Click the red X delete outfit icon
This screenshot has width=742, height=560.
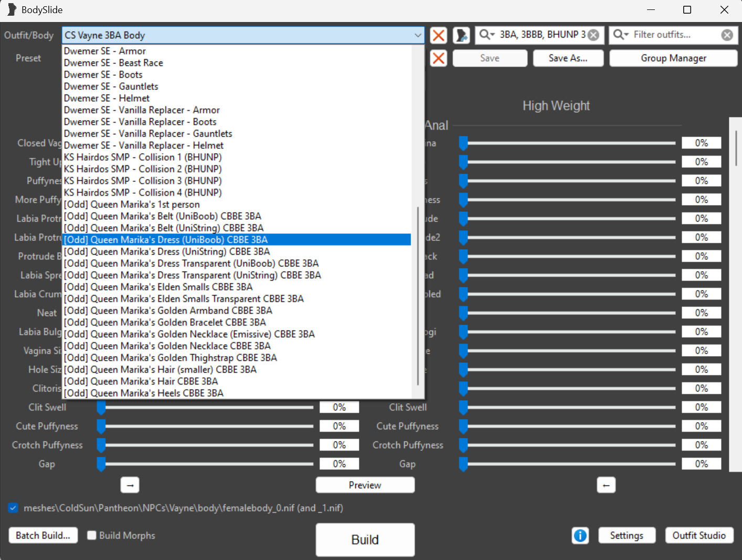pos(439,35)
